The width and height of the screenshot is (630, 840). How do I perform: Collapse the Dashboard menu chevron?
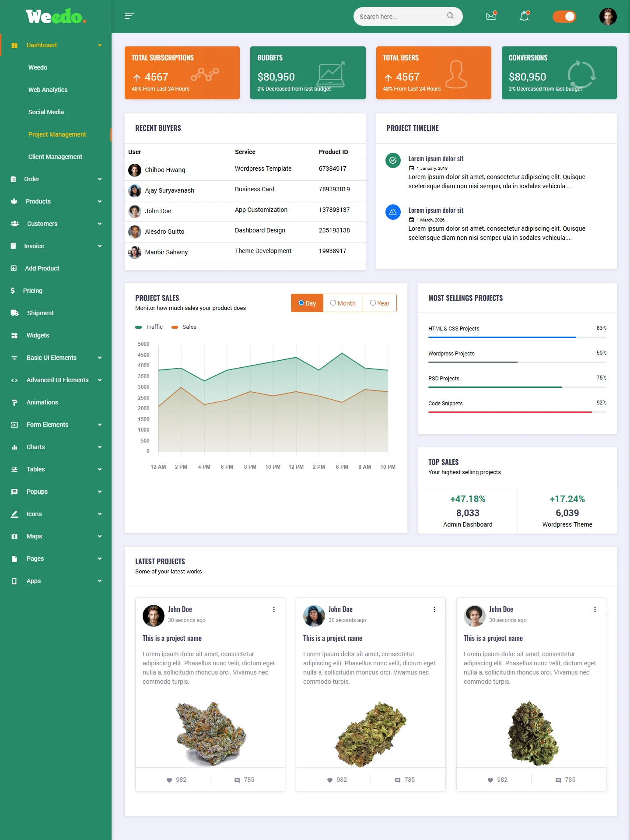(100, 45)
